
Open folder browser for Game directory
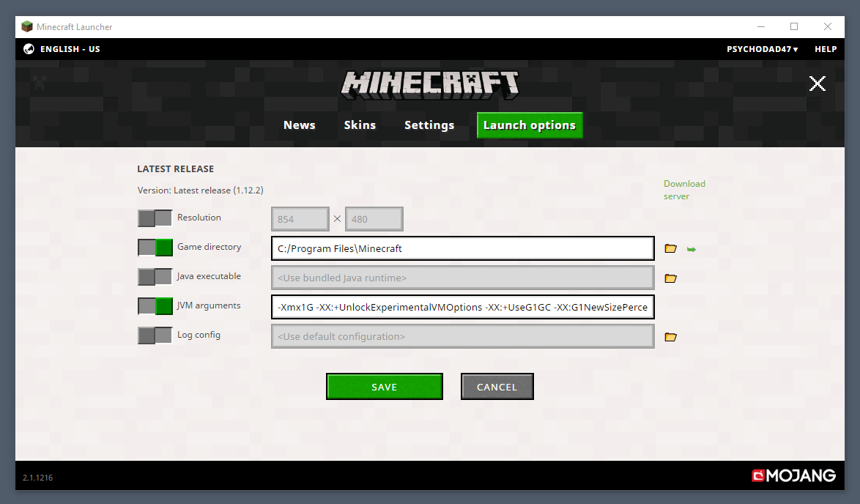pyautogui.click(x=670, y=248)
